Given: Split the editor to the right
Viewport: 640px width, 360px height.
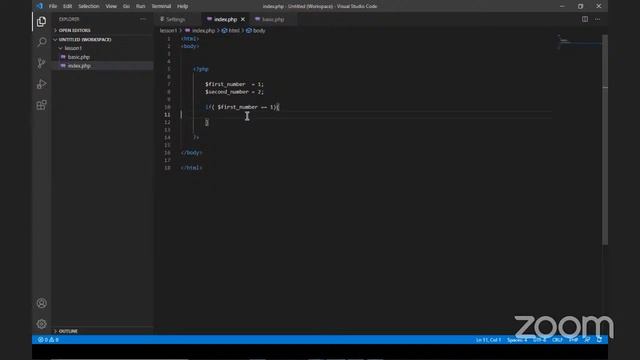Looking at the screenshot, I should 585,19.
